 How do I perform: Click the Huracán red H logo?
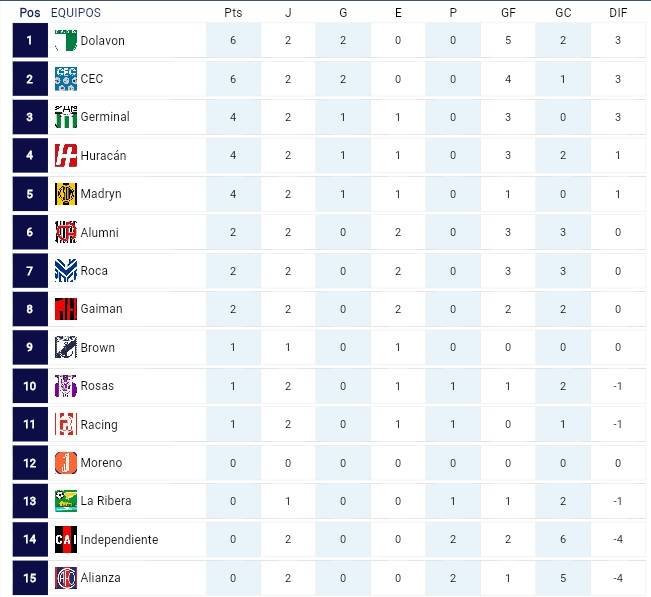[x=66, y=155]
